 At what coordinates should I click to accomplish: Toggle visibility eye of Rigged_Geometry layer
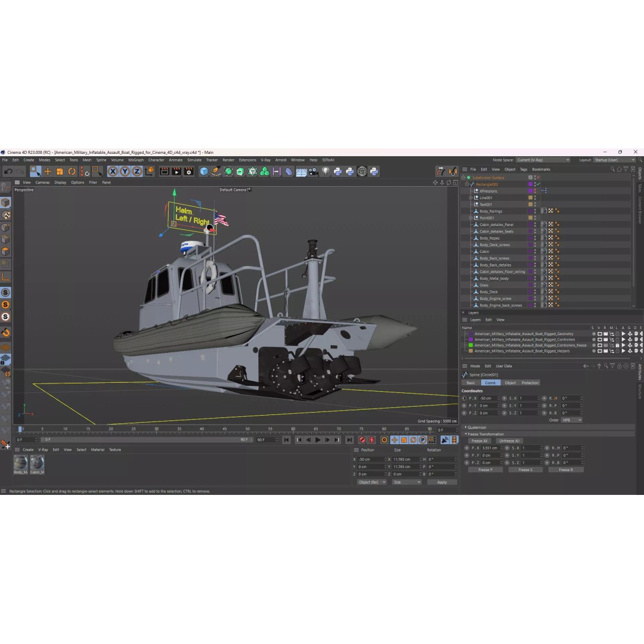click(600, 334)
